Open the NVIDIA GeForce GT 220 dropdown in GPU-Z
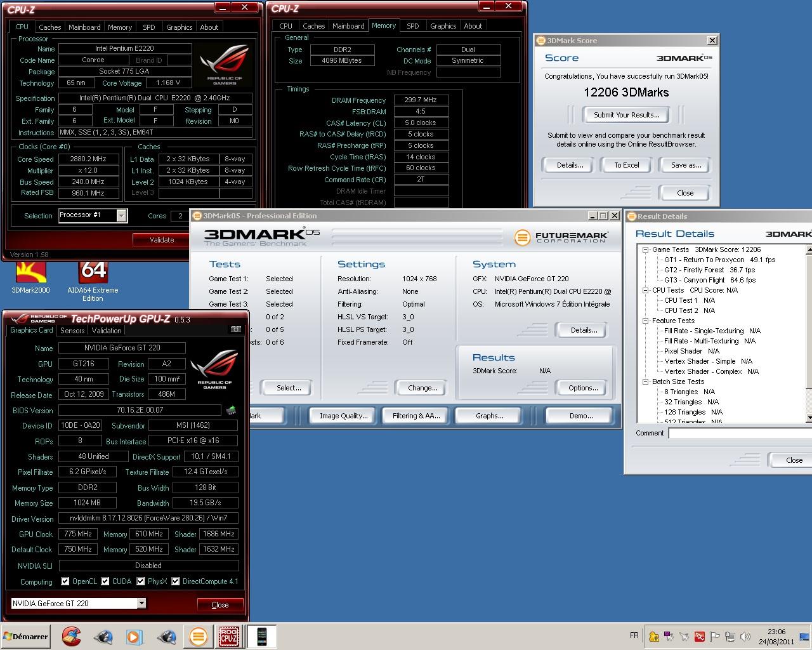Image resolution: width=812 pixels, height=650 pixels. pyautogui.click(x=141, y=603)
